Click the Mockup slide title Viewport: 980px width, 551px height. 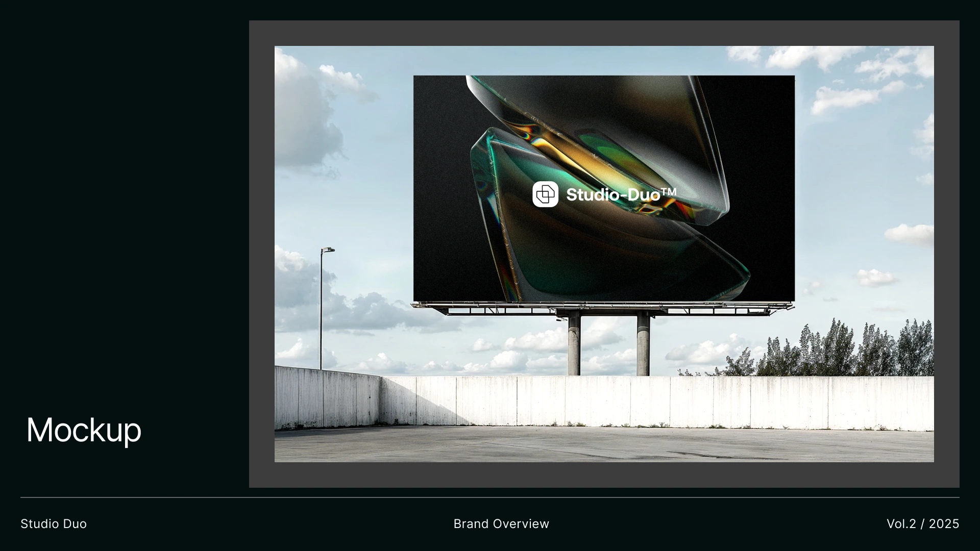pyautogui.click(x=84, y=430)
